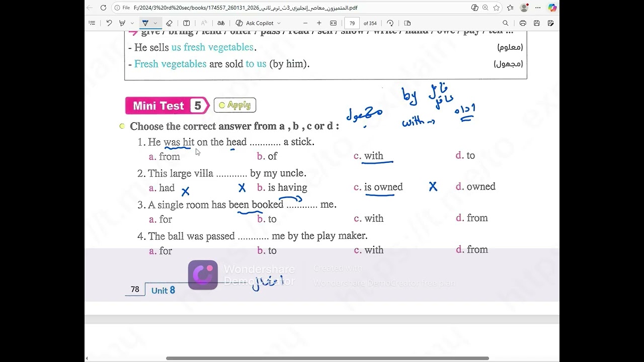Click the browser zoom magnifier icon
644x362 pixels.
(485, 8)
